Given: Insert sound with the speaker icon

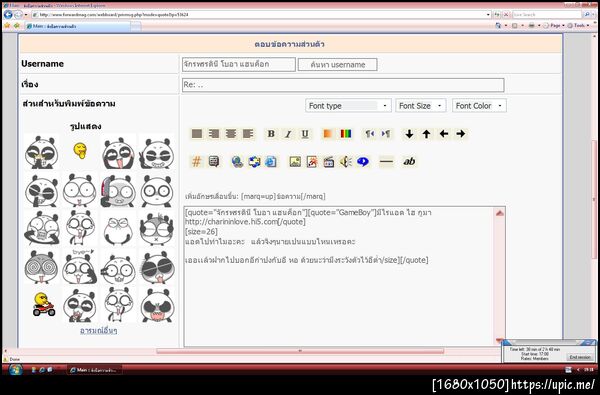Looking at the screenshot, I should [x=346, y=162].
